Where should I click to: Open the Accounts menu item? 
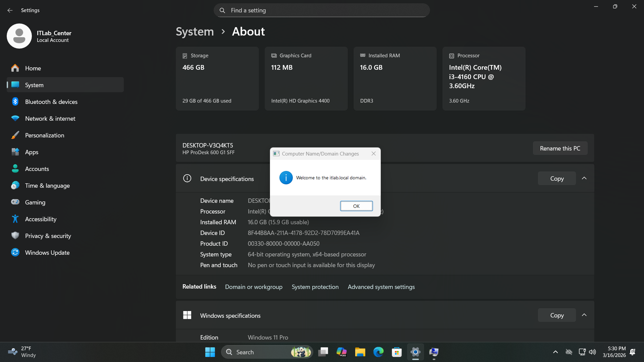coord(37,169)
